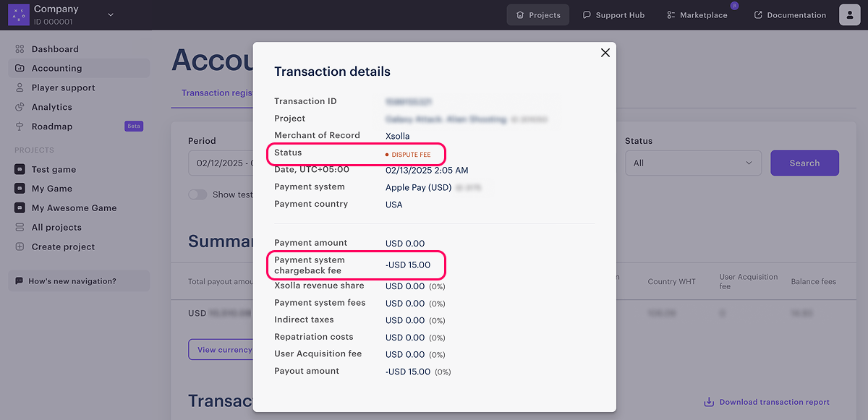The width and height of the screenshot is (868, 420).
Task: Toggle the Show test switch
Action: pyautogui.click(x=197, y=194)
